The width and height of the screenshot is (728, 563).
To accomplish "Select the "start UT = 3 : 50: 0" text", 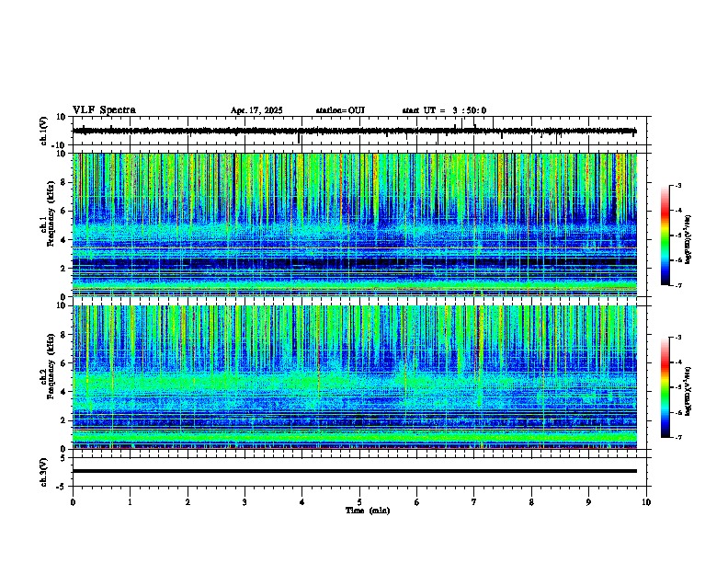I will tap(444, 110).
